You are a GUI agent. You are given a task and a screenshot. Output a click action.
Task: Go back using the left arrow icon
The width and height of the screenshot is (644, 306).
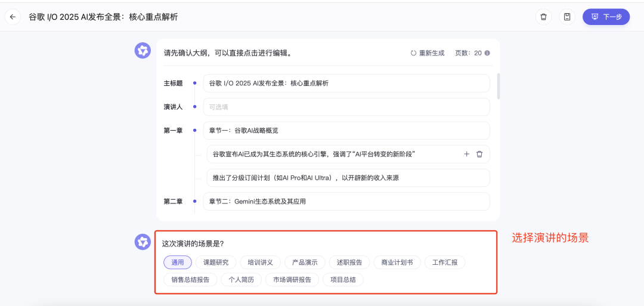tap(13, 17)
